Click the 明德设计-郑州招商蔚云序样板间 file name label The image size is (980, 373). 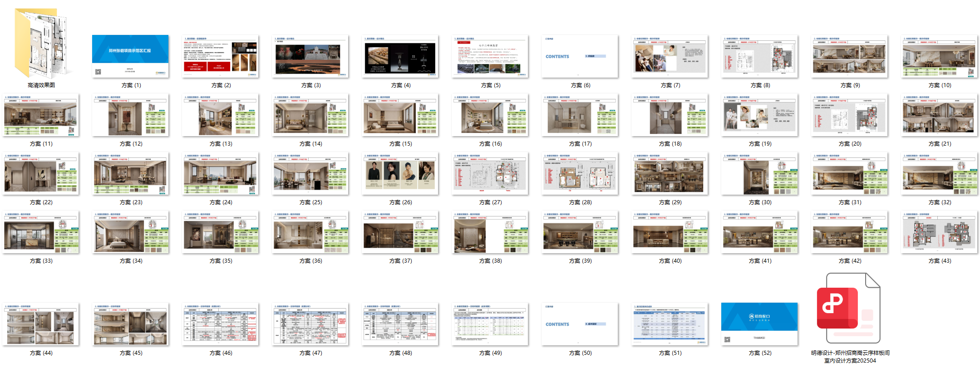click(x=850, y=357)
